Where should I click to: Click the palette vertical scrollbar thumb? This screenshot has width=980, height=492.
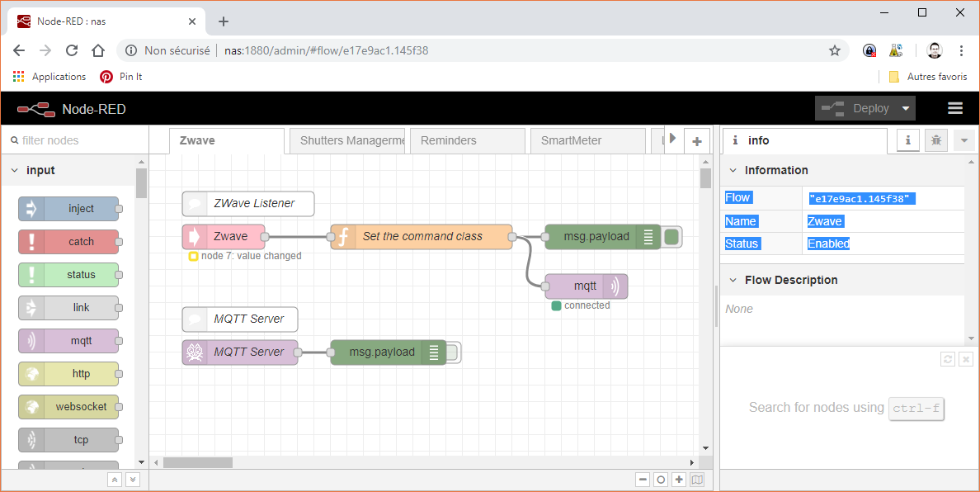(x=142, y=183)
